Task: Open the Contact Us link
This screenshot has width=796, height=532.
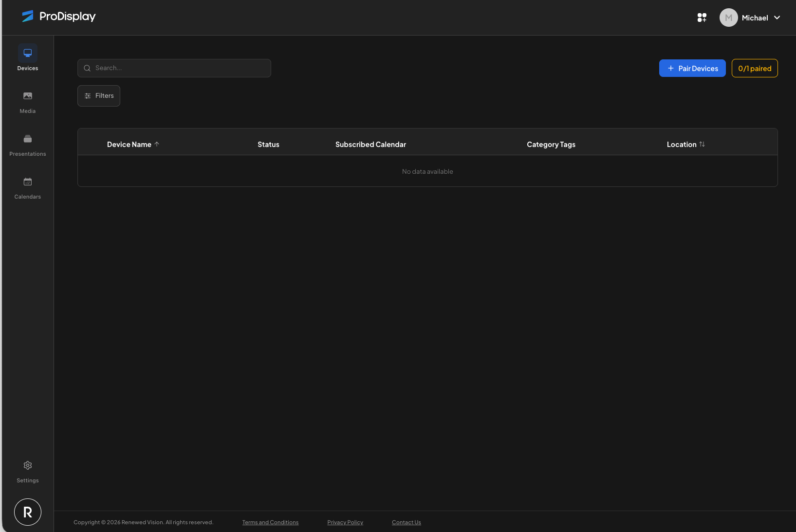Action: 407,522
